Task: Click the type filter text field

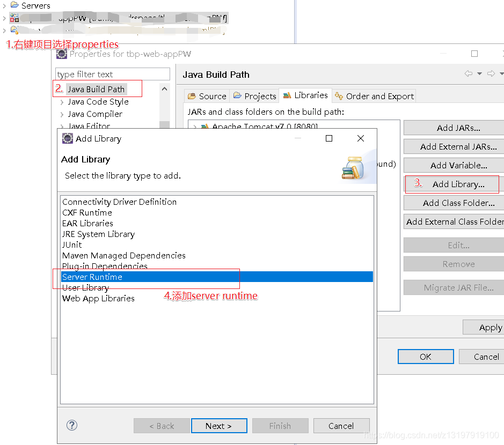Action: pyautogui.click(x=112, y=74)
